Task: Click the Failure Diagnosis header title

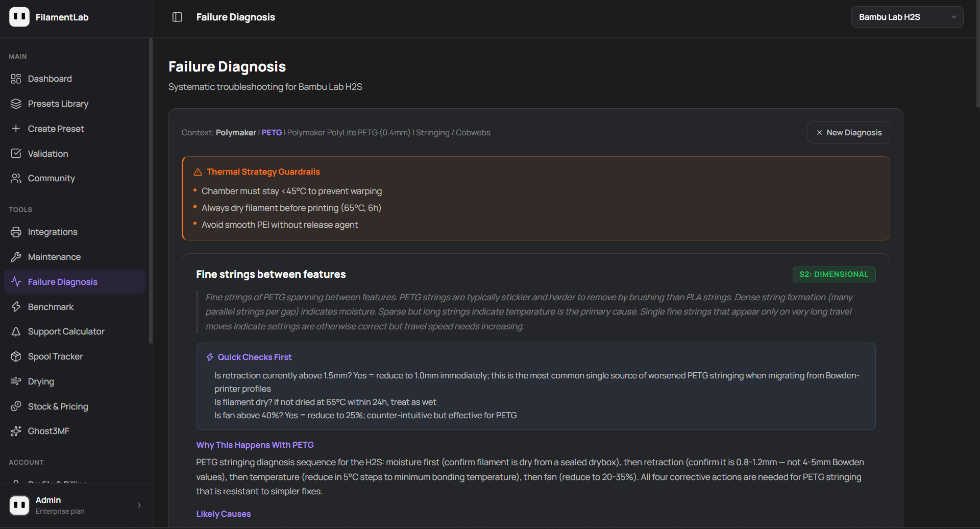Action: (x=236, y=17)
